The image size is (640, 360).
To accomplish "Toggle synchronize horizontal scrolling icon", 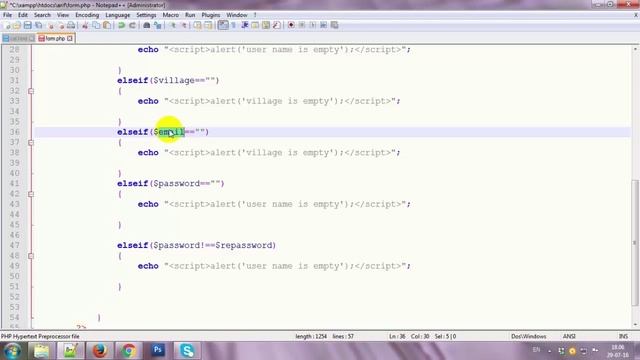I will click(x=209, y=25).
